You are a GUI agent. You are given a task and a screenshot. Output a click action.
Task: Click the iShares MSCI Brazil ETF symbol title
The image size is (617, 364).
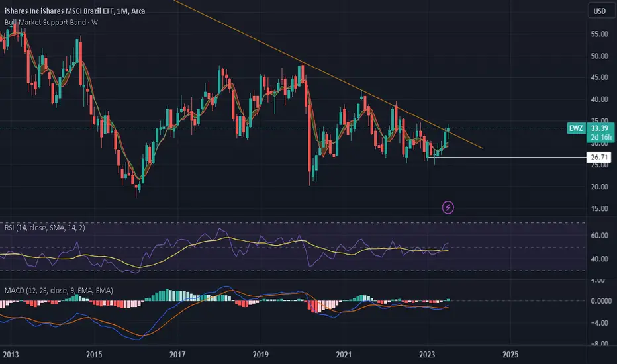tap(75, 11)
